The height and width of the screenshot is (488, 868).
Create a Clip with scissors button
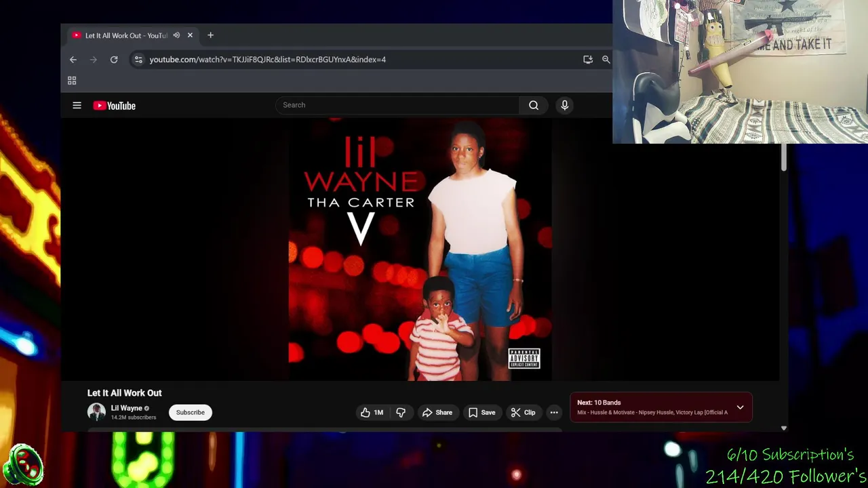[524, 412]
